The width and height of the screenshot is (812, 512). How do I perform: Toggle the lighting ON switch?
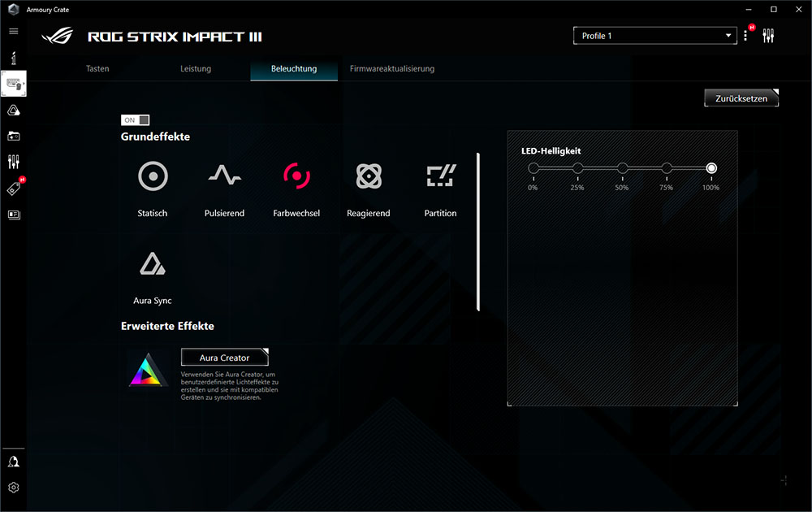(x=135, y=119)
